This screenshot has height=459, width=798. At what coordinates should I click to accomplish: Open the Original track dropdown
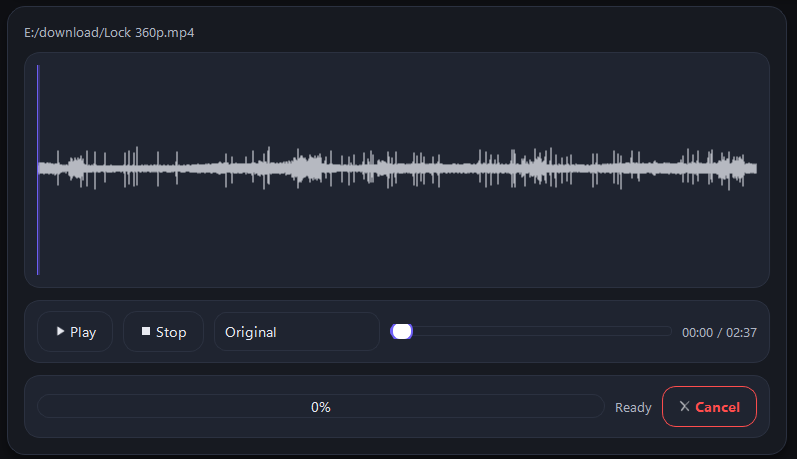[297, 332]
